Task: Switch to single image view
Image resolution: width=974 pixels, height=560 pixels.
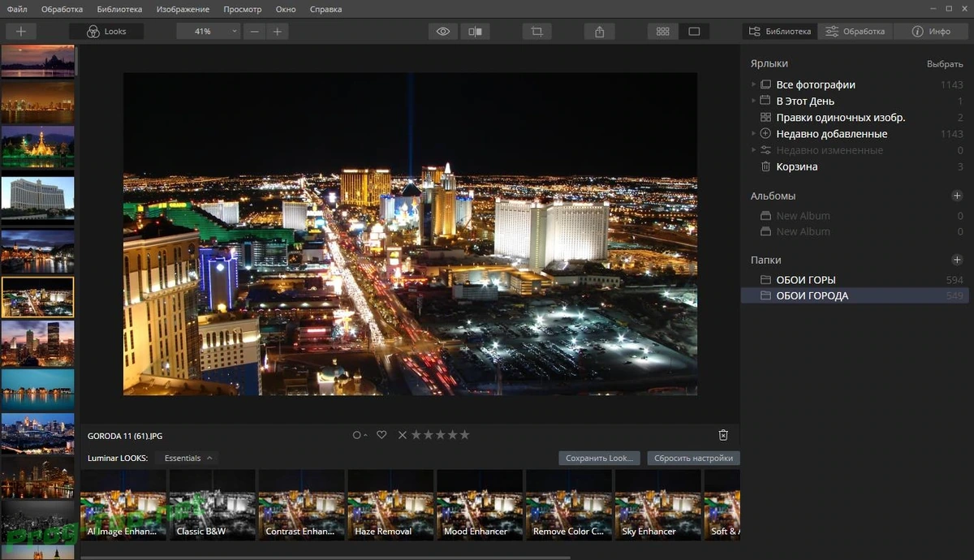Action: [694, 32]
